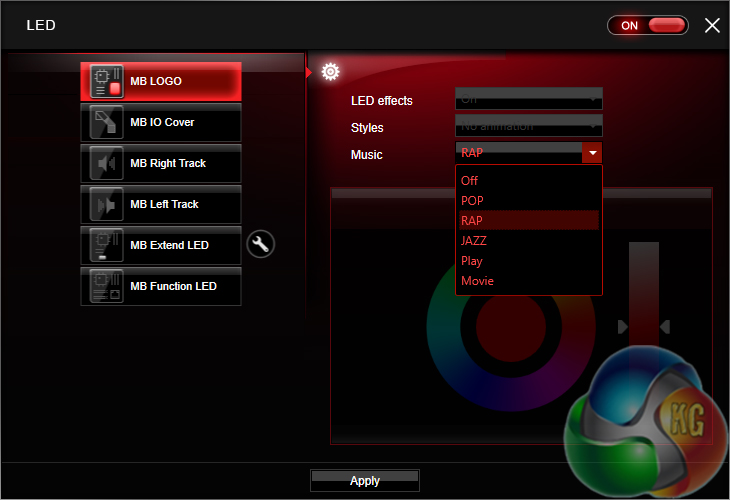The image size is (730, 500).
Task: Click the MB Right Track speaker icon
Action: [x=107, y=163]
